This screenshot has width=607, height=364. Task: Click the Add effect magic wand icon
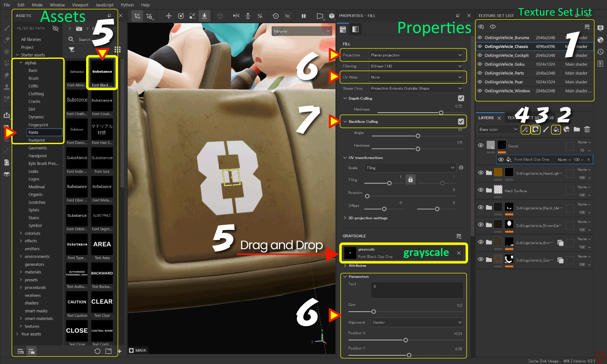(525, 130)
